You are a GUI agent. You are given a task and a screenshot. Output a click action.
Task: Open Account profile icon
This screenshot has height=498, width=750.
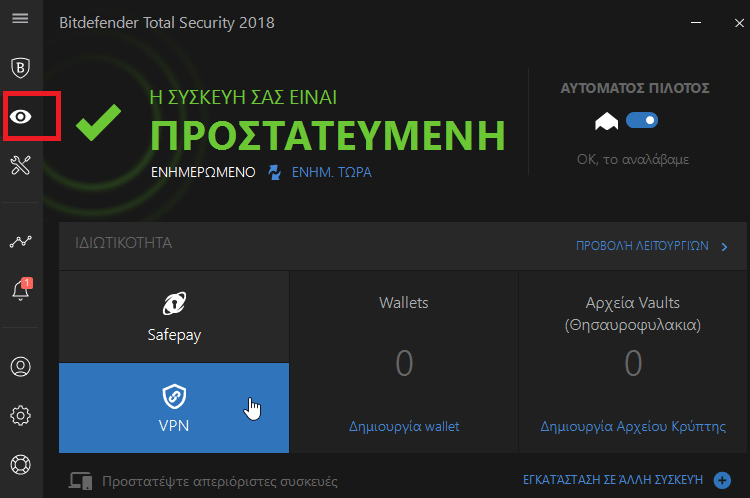(21, 366)
